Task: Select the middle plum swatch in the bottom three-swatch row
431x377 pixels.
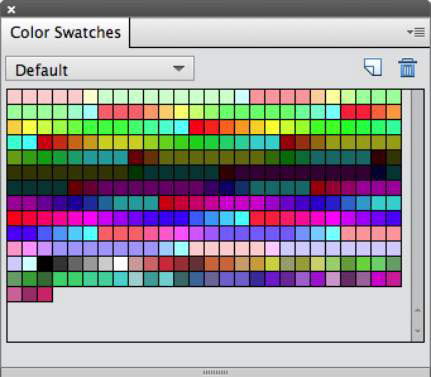Action: [30, 294]
